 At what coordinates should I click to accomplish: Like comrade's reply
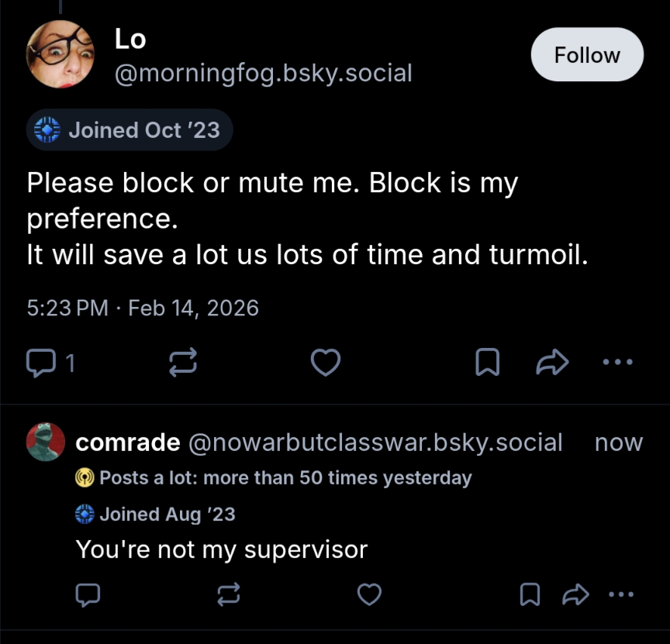click(369, 594)
